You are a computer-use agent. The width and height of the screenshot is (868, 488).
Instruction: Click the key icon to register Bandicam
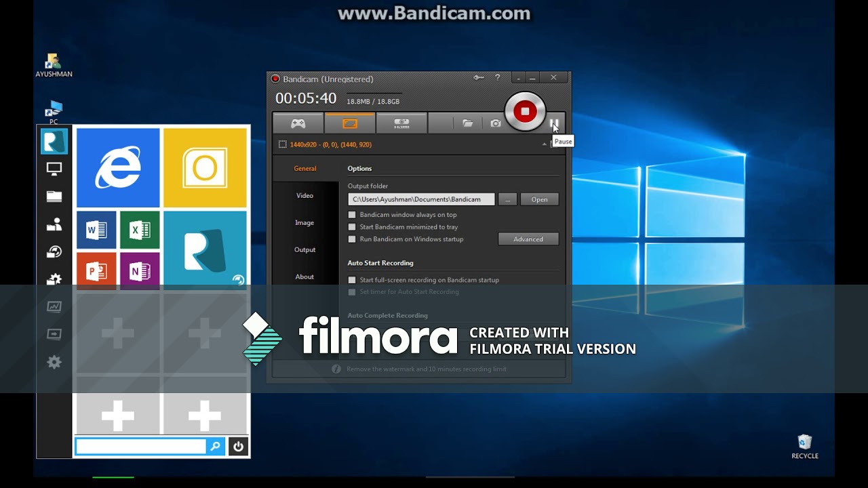[479, 78]
